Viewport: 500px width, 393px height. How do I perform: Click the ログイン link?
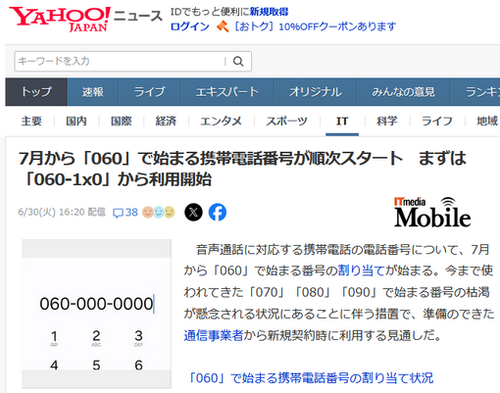point(190,26)
